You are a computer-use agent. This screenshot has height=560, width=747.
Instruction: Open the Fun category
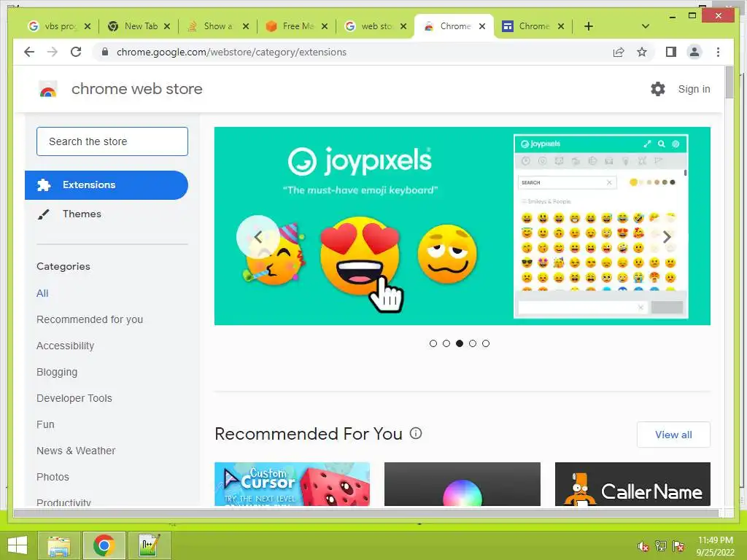[x=45, y=424]
